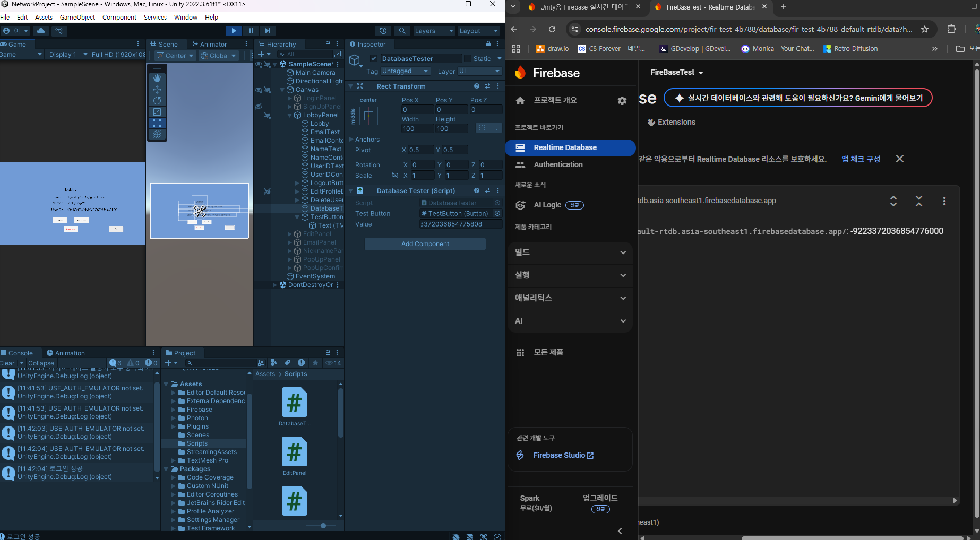Open Firebase project settings gear
Screen dimensions: 980x540
tap(622, 100)
